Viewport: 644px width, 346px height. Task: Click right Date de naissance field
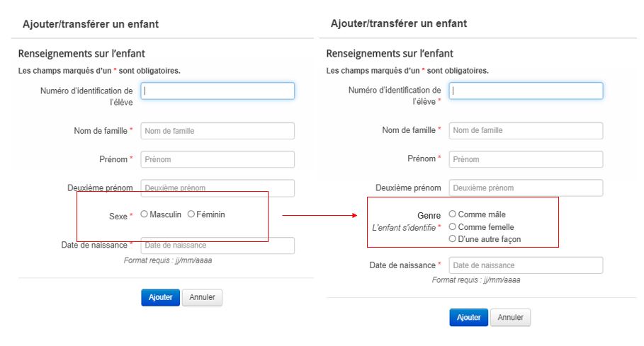click(x=526, y=265)
